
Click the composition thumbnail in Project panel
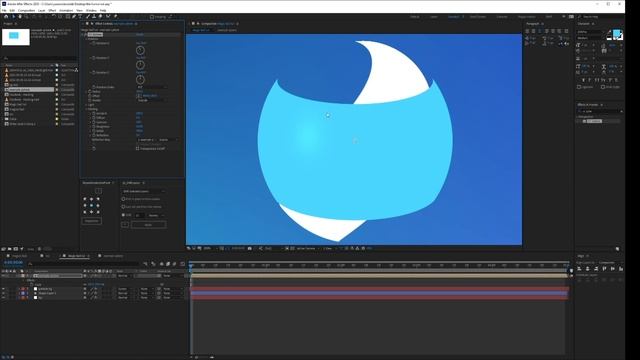[x=16, y=37]
